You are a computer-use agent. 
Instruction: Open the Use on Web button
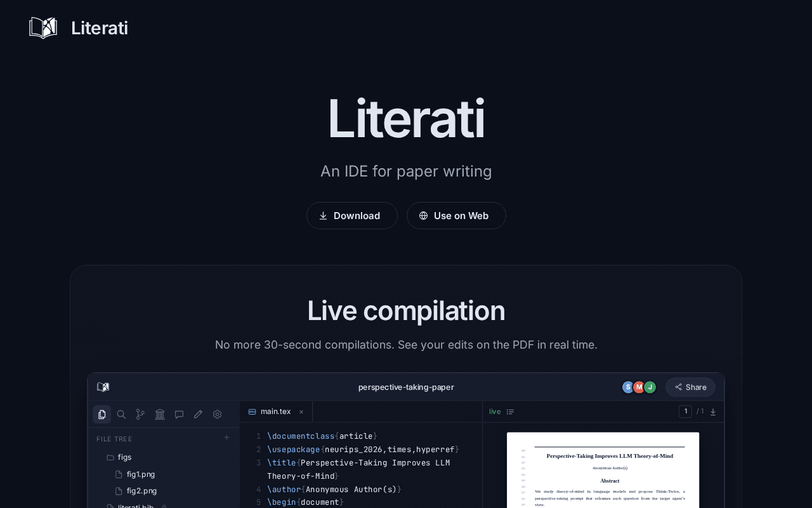tap(456, 215)
